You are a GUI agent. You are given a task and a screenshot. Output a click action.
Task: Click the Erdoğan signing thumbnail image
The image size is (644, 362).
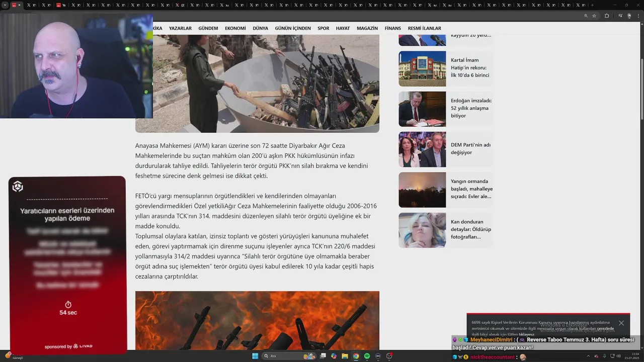pos(422,109)
